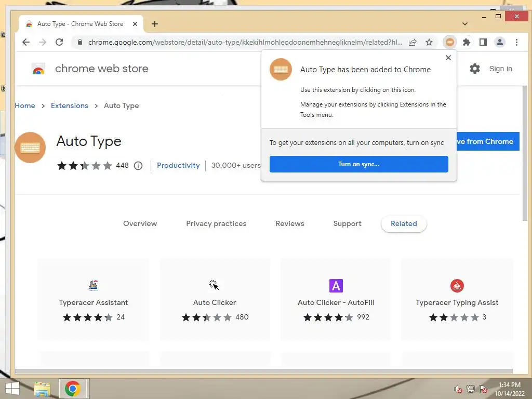Screen dimensions: 532x399
Task: Reload the current page
Action: pos(59,42)
